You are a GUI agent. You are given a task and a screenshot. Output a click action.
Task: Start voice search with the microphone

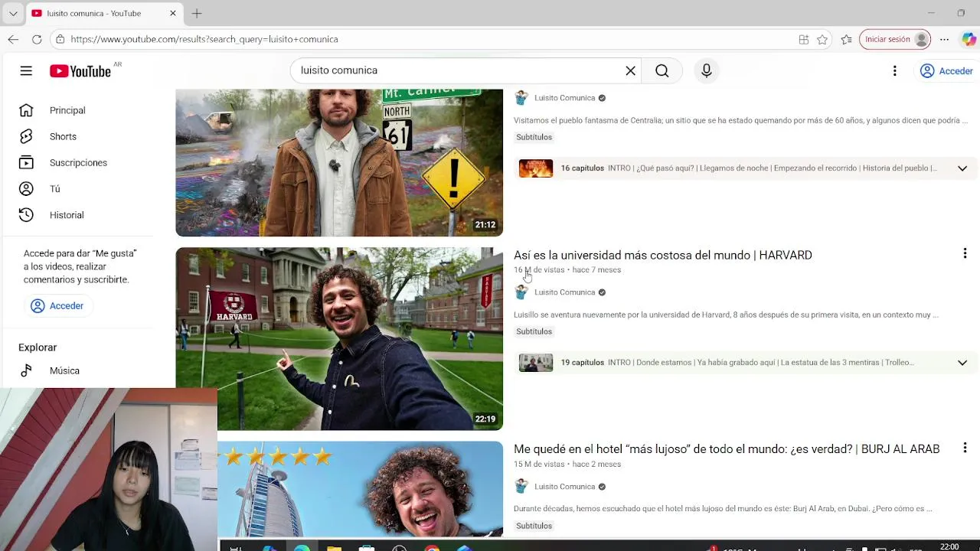(707, 70)
